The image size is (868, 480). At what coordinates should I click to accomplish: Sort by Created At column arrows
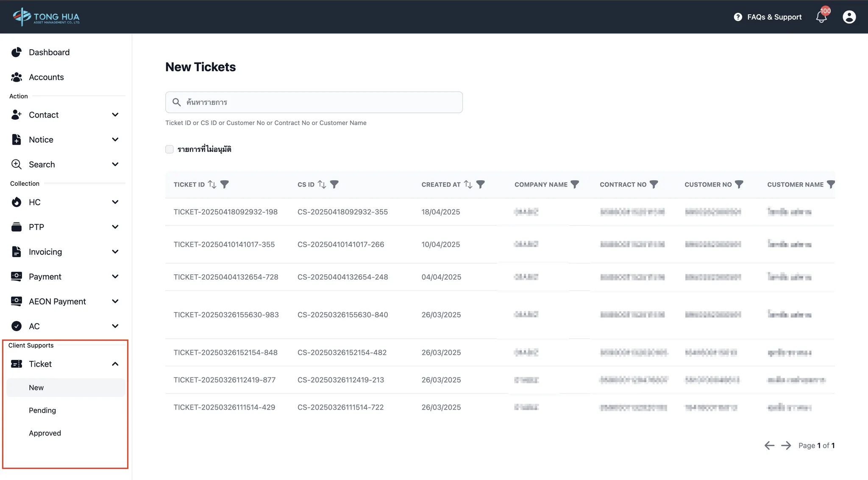(x=468, y=184)
